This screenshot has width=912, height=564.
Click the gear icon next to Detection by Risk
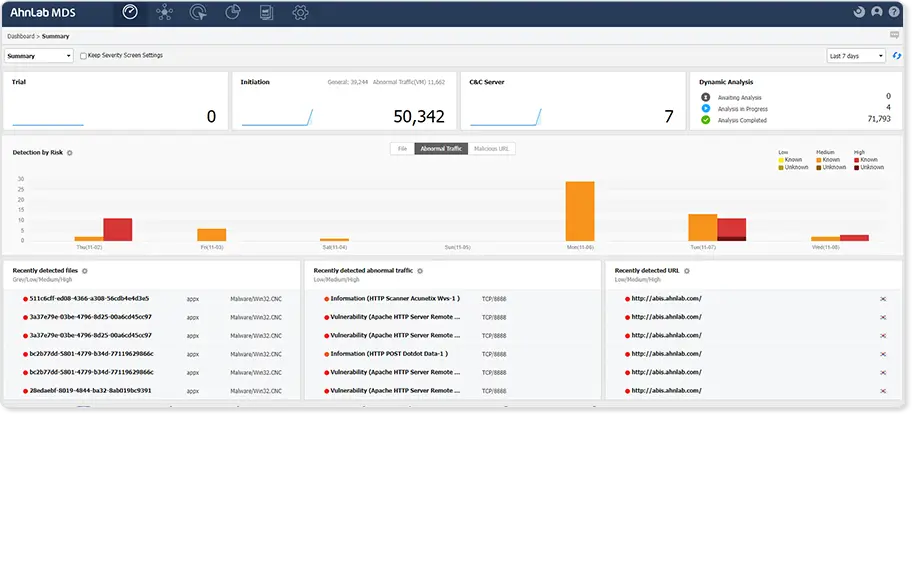click(x=70, y=153)
